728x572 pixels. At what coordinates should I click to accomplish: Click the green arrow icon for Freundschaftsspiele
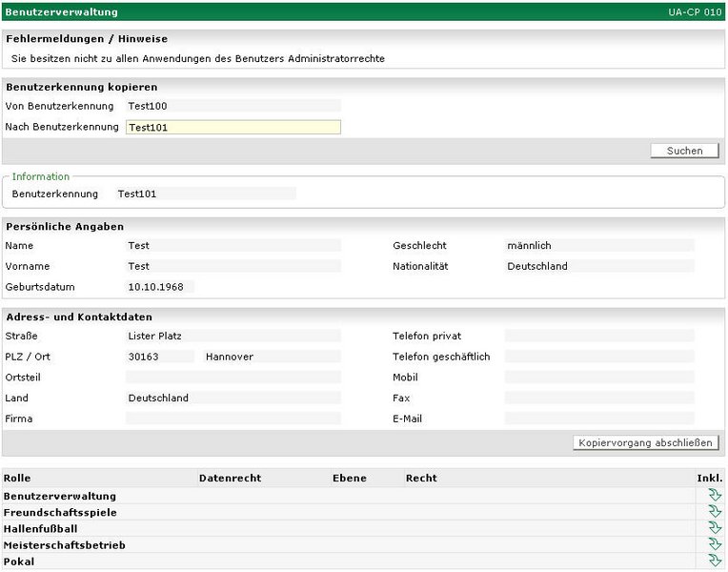tap(715, 512)
